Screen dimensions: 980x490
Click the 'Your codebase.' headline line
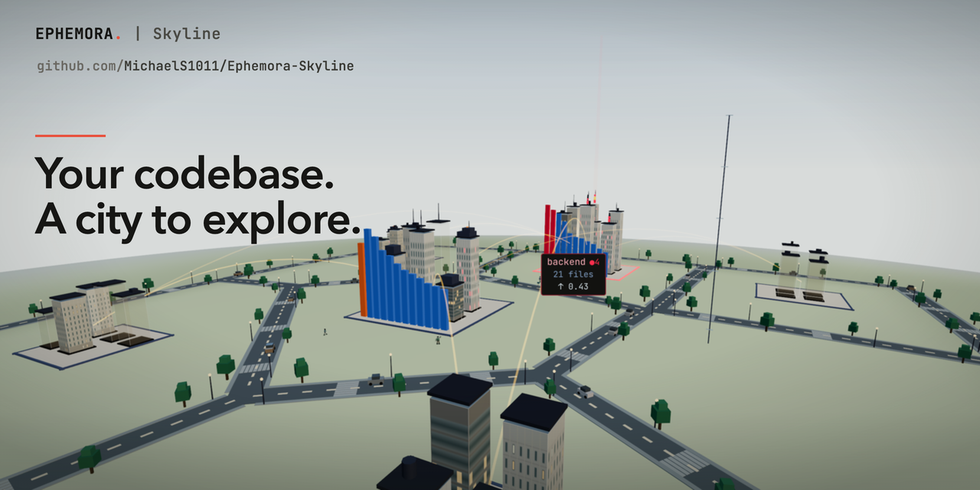pyautogui.click(x=185, y=173)
